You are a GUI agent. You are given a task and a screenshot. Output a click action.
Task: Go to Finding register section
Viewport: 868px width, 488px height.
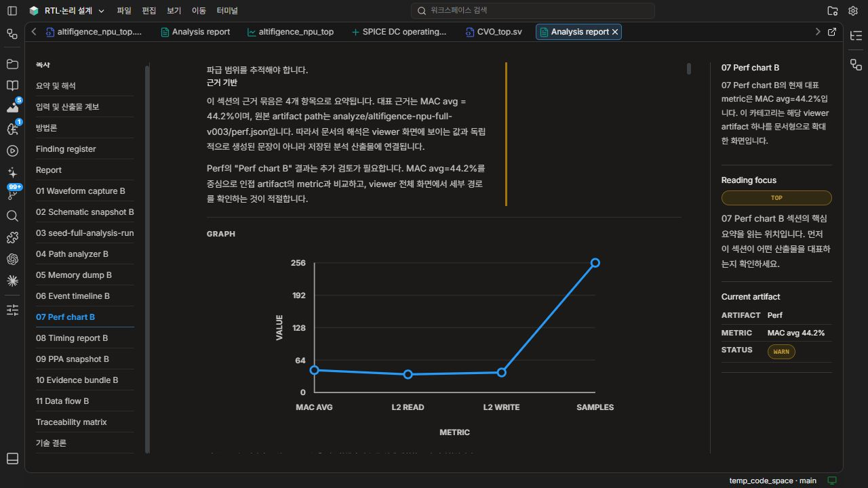coord(85,149)
